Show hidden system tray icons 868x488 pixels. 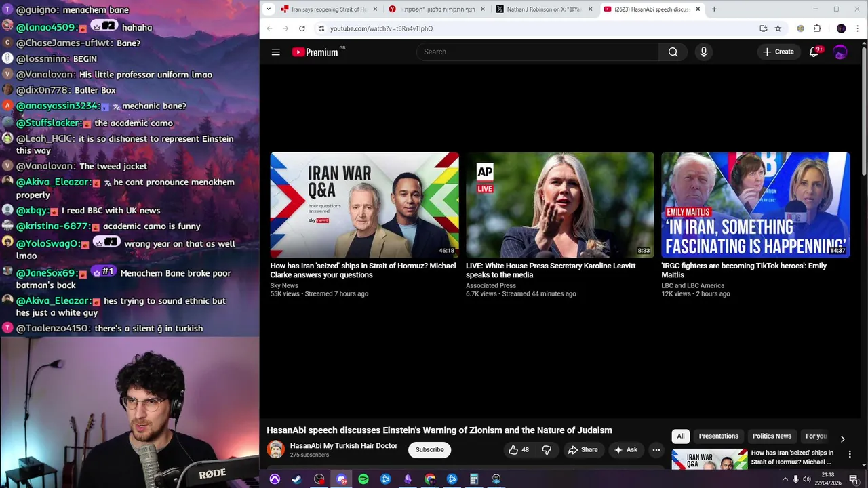coord(785,479)
